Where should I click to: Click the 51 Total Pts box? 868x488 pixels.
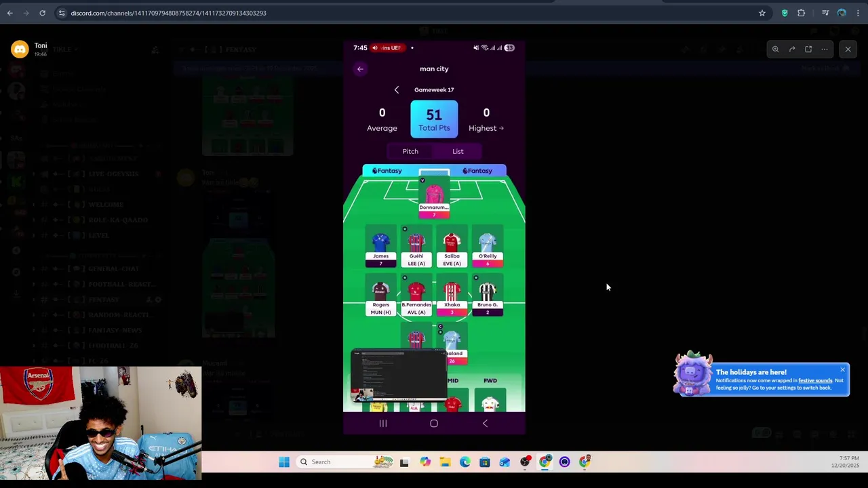click(434, 119)
